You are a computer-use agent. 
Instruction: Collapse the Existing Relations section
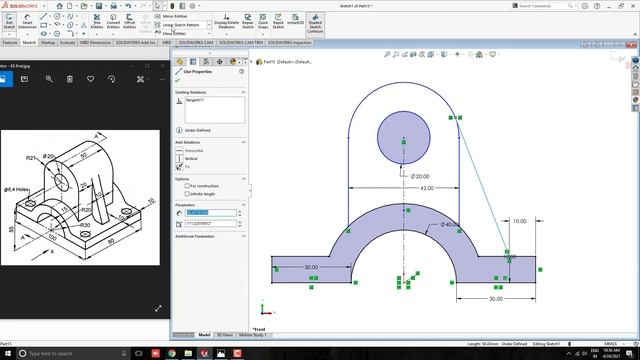point(244,92)
